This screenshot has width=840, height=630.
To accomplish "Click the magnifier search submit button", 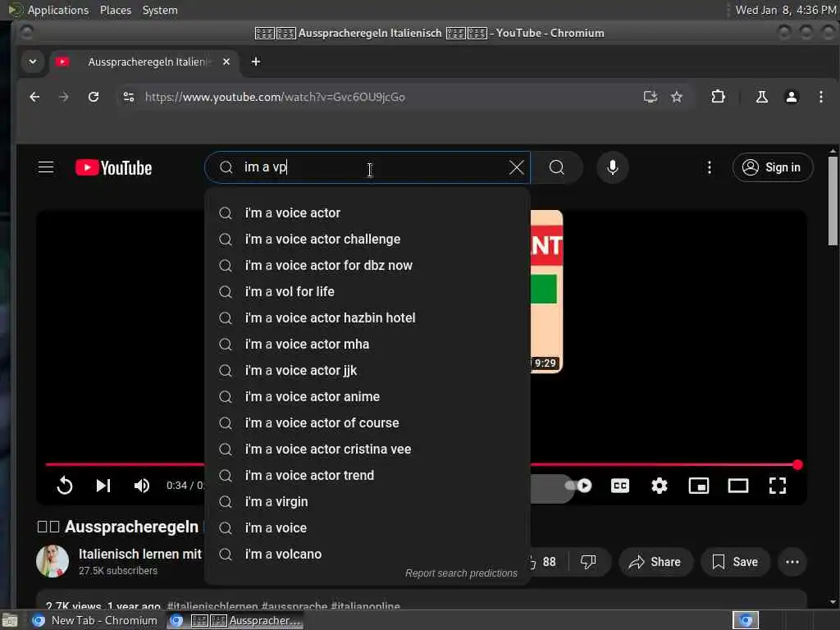I will click(557, 167).
